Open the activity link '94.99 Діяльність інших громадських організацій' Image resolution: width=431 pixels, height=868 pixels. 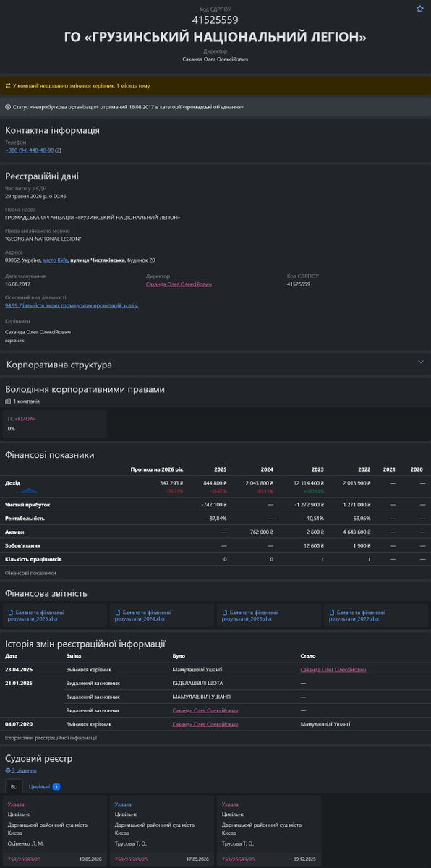point(72,305)
